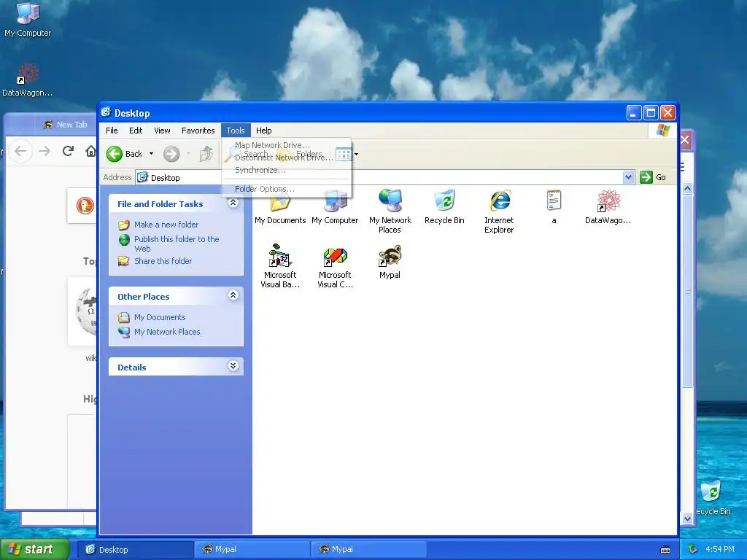Select Mypal shortcut in file pane
Screen dimensions: 747x560
click(x=390, y=262)
